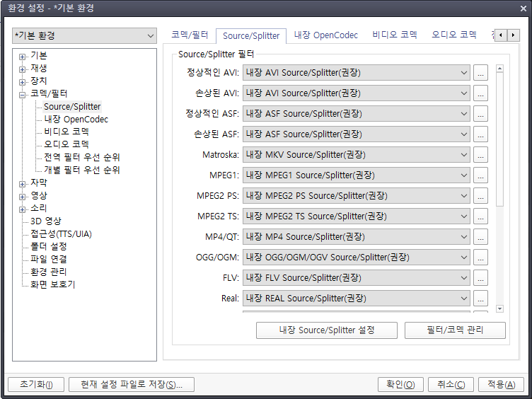
Task: Switch to the 비디오 코덱 tab
Action: point(395,35)
